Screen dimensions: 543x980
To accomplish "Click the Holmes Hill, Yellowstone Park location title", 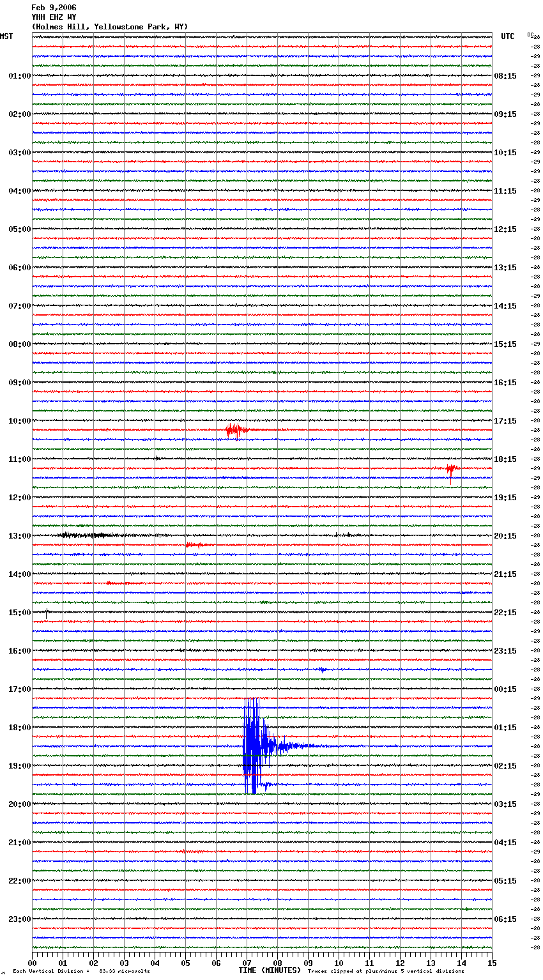I will pyautogui.click(x=110, y=27).
